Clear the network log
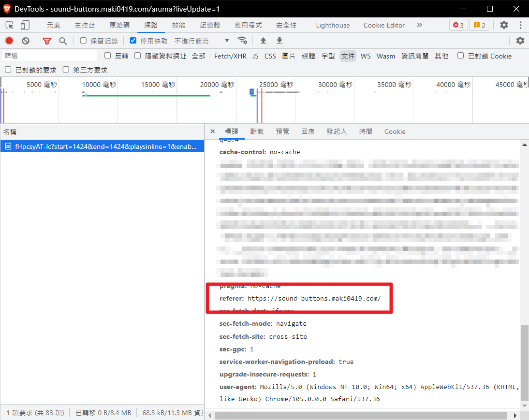Viewport: 529px width, 420px height. (x=26, y=41)
